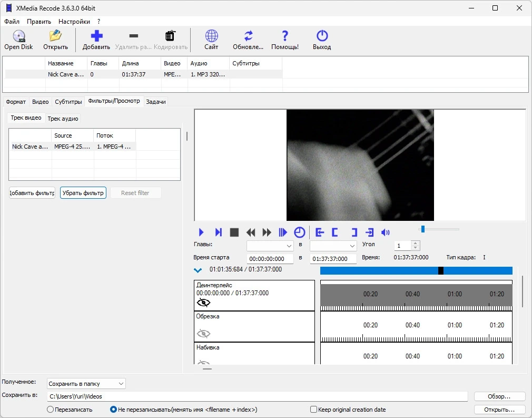
Task: Select the Nick Cave job row in the list
Action: pyautogui.click(x=143, y=74)
